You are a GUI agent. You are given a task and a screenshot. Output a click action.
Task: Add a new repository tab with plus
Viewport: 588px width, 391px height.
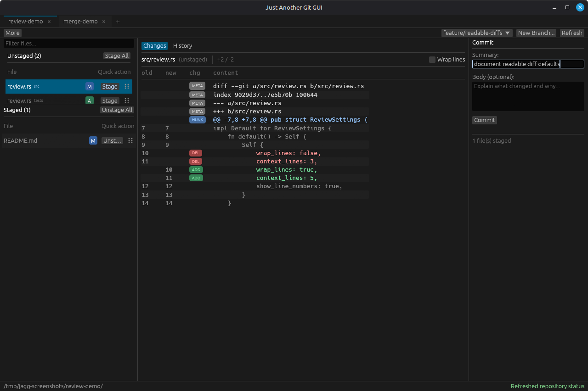[118, 22]
